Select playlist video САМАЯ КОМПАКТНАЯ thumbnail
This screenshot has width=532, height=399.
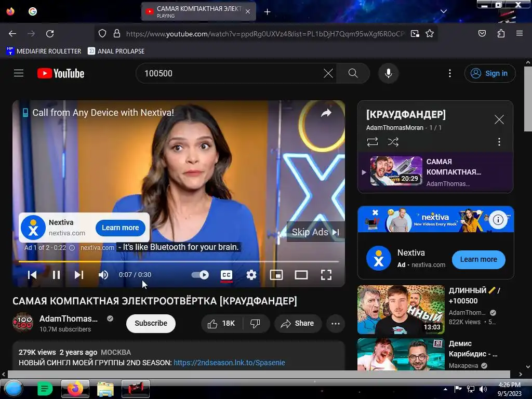(x=396, y=171)
